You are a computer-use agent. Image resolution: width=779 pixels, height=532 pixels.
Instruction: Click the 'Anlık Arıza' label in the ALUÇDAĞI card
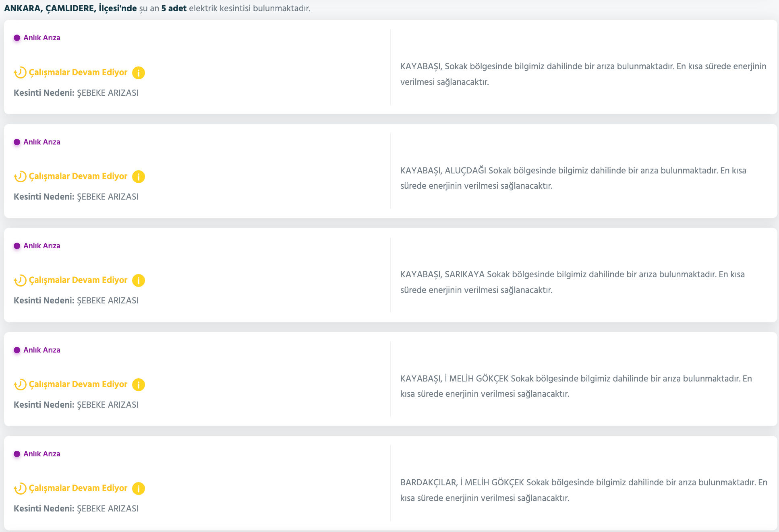pyautogui.click(x=41, y=142)
